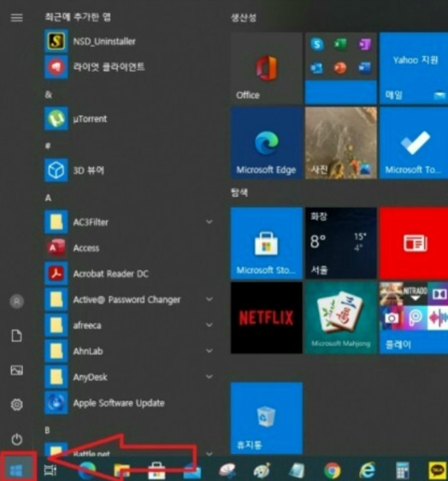Open the Office tile

(266, 68)
